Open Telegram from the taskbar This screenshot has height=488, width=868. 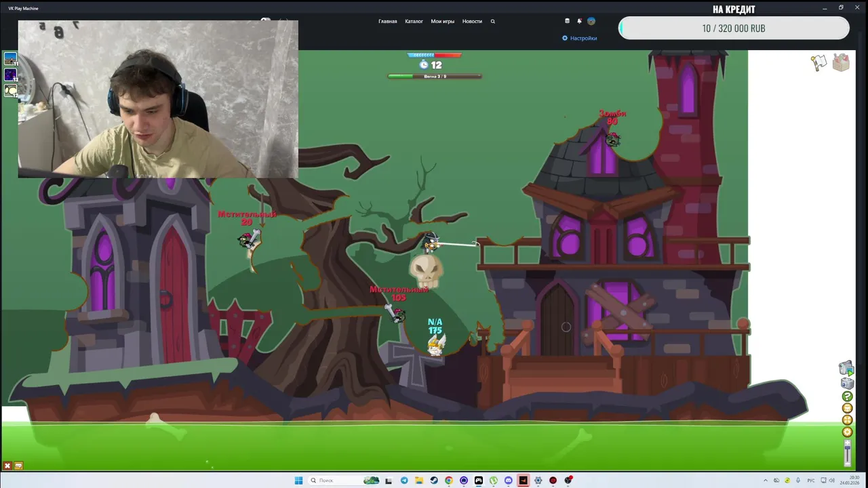click(404, 481)
